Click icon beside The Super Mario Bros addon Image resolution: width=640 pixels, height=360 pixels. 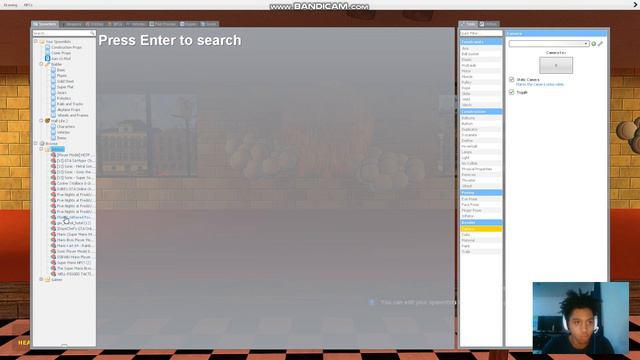click(x=53, y=268)
